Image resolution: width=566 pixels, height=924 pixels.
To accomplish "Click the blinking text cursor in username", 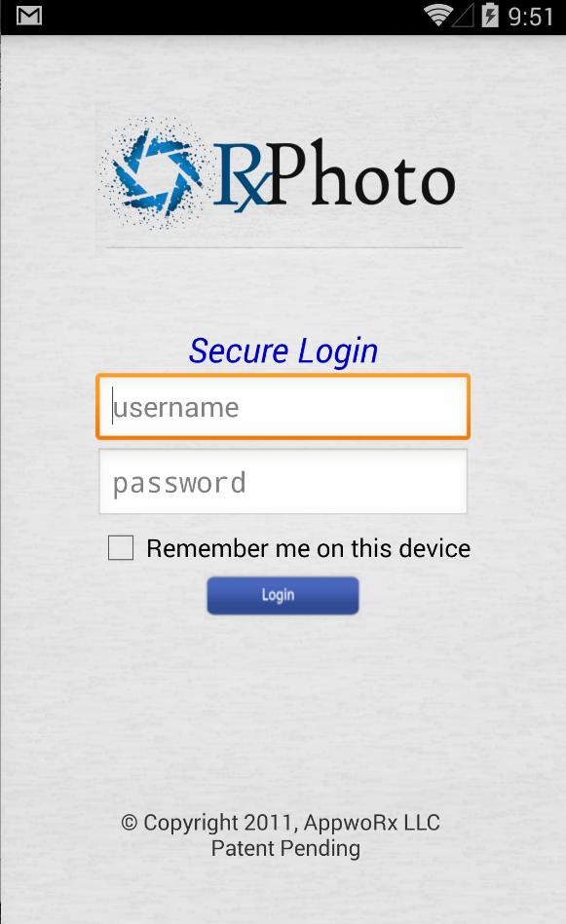I will click(113, 407).
